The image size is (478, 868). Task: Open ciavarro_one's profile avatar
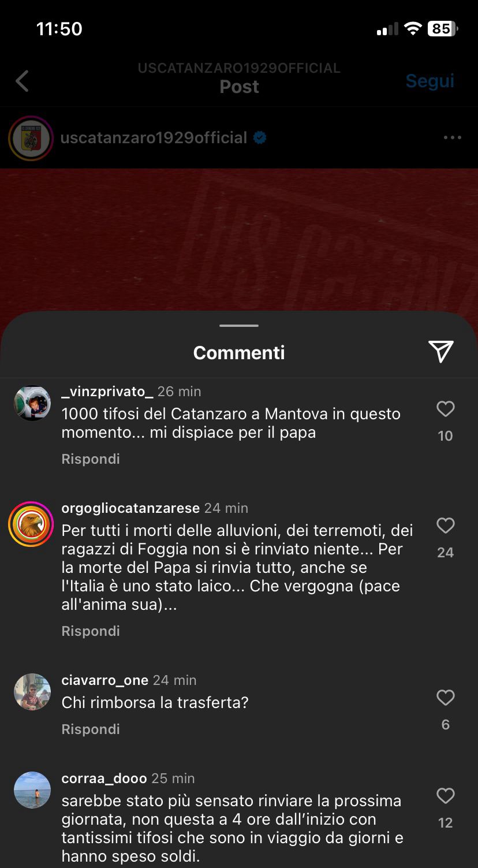(x=32, y=692)
